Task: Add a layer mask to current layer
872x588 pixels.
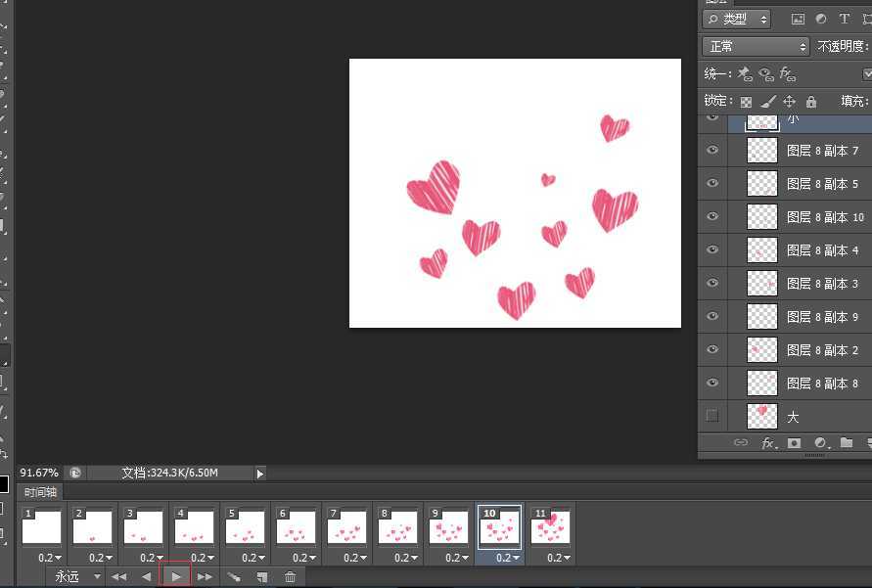Action: click(x=794, y=443)
